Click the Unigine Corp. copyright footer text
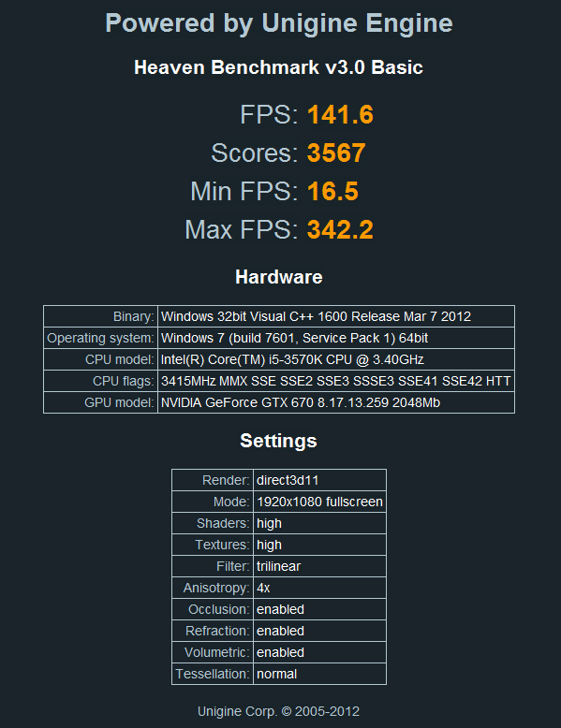Viewport: 561px width, 728px height. click(278, 711)
